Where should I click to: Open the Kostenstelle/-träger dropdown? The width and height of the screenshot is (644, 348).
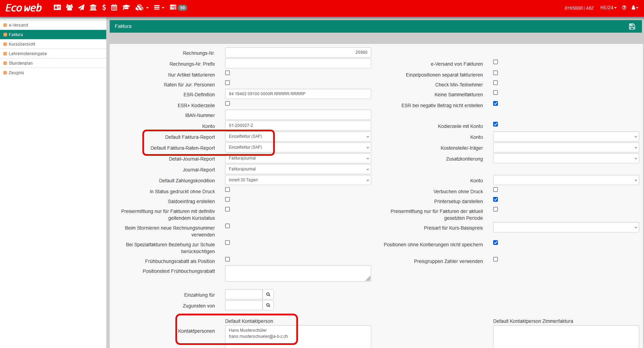566,147
